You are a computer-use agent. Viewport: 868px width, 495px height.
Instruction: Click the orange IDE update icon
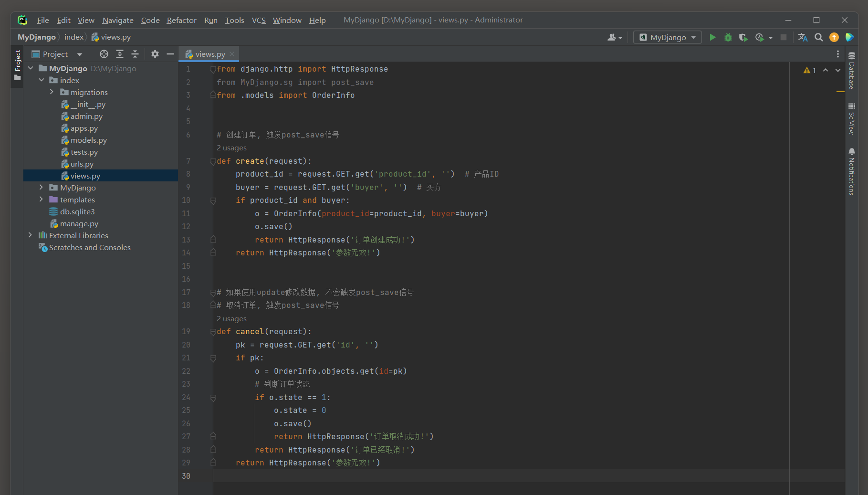[x=834, y=37]
